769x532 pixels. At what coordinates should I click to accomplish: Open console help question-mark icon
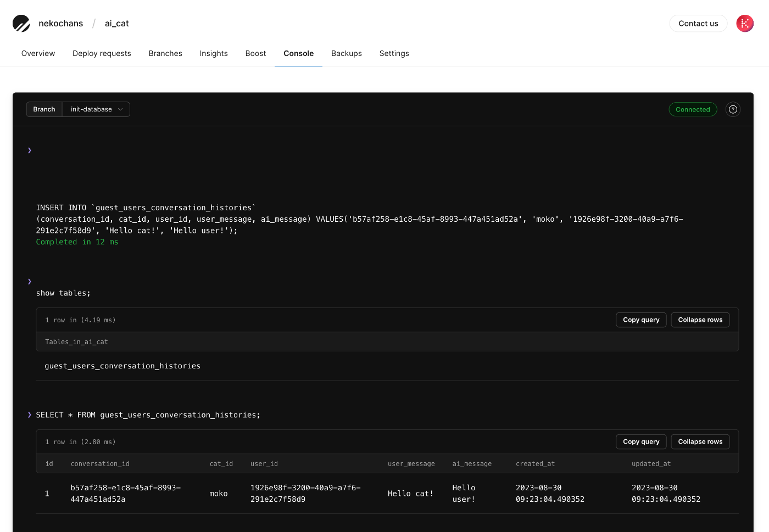point(733,109)
